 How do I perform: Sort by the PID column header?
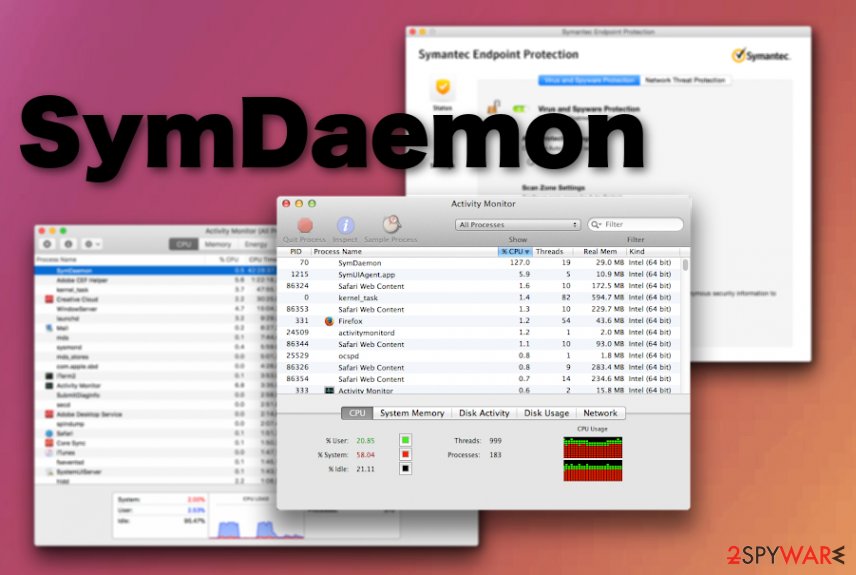295,252
